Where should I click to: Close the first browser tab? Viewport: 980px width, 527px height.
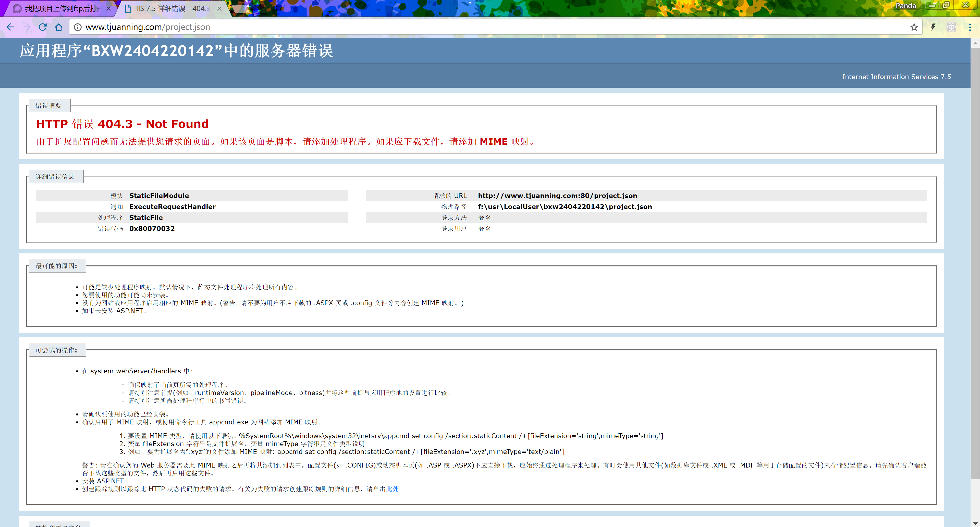[x=108, y=8]
